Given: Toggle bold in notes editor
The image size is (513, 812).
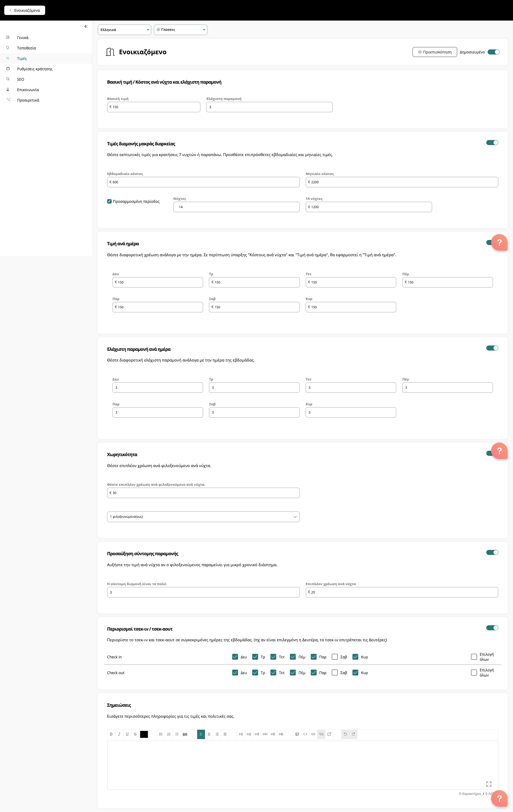Looking at the screenshot, I should [x=111, y=734].
